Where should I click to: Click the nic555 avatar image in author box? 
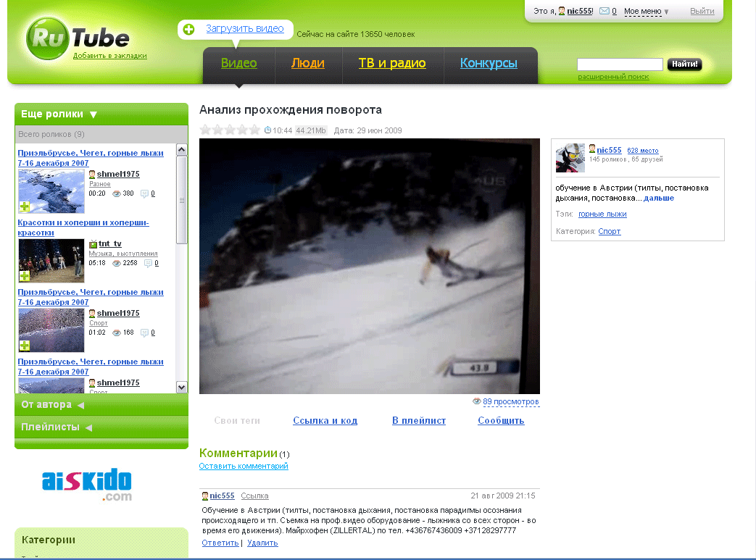point(570,158)
